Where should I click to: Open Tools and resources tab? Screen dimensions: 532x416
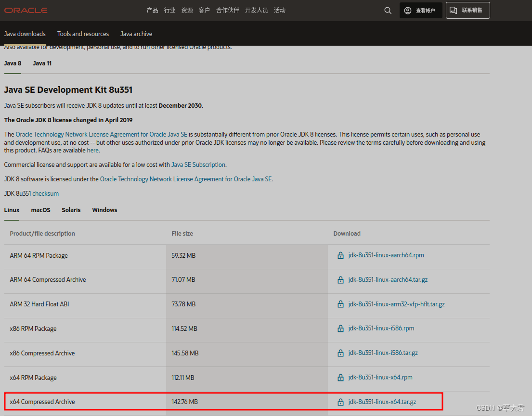click(83, 34)
